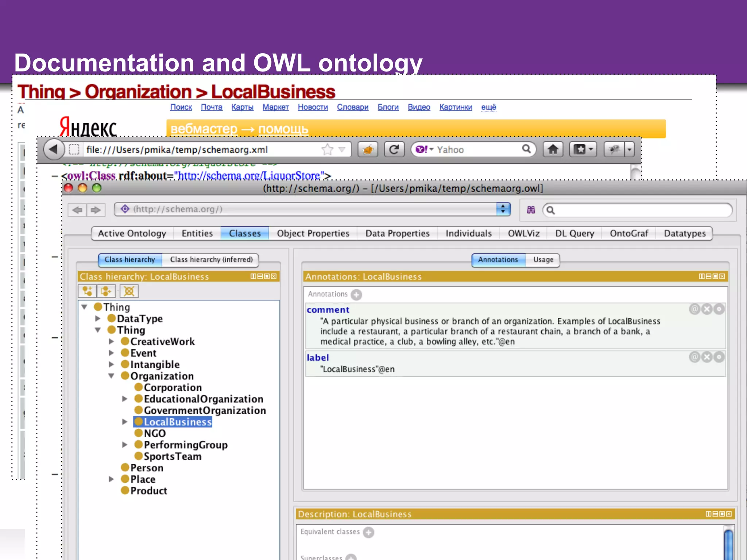
Task: Click the Protege search input field
Action: pyautogui.click(x=637, y=210)
